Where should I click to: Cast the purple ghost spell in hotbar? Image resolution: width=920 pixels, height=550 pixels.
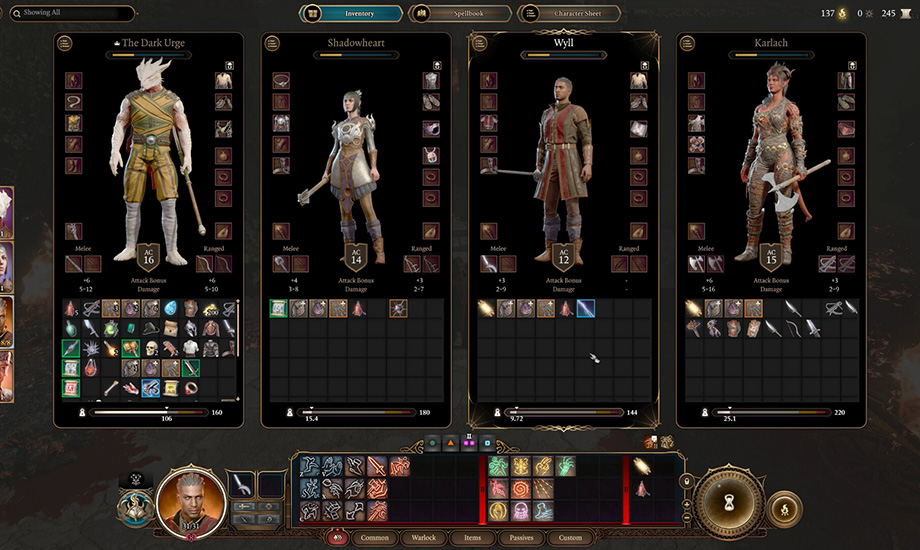pyautogui.click(x=520, y=511)
